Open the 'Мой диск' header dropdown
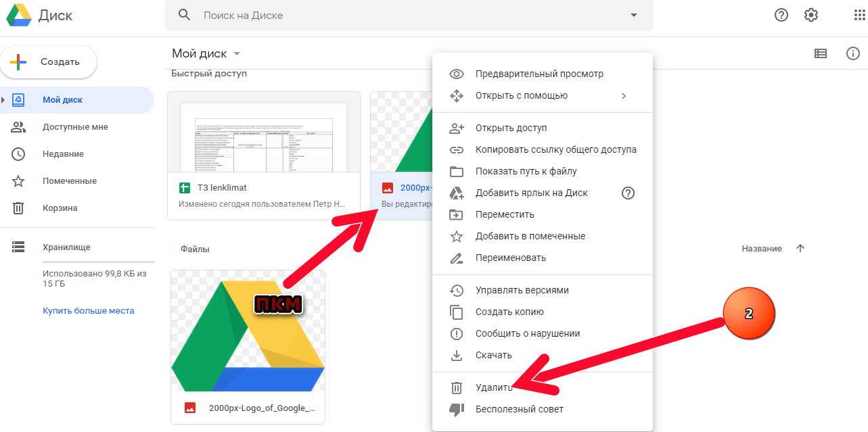Image resolution: width=868 pixels, height=432 pixels. pos(206,53)
